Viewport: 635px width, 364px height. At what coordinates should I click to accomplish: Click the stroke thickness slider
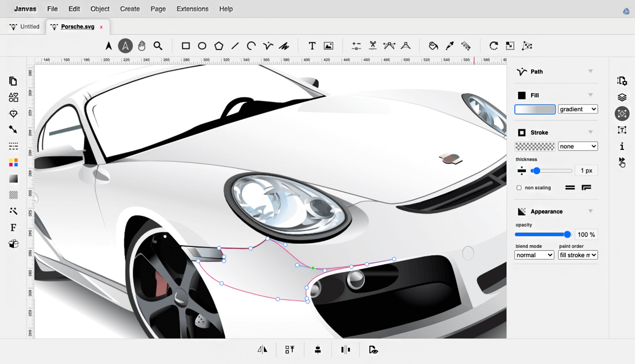click(551, 171)
